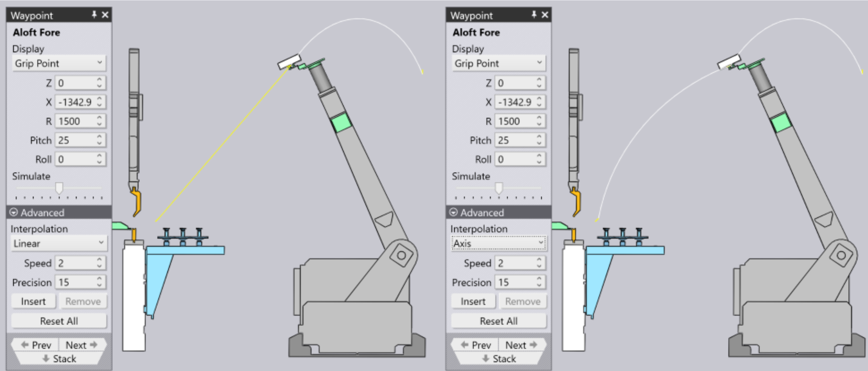Click Remove button in right panel

(523, 301)
